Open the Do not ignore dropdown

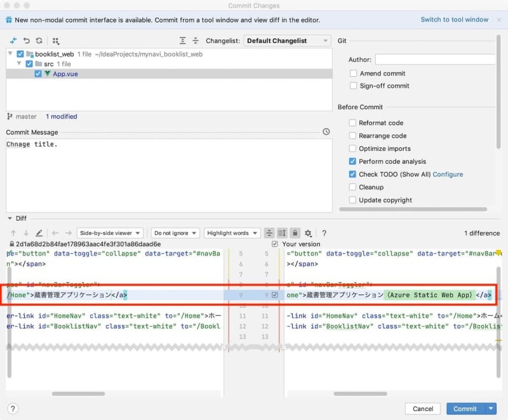(x=175, y=233)
